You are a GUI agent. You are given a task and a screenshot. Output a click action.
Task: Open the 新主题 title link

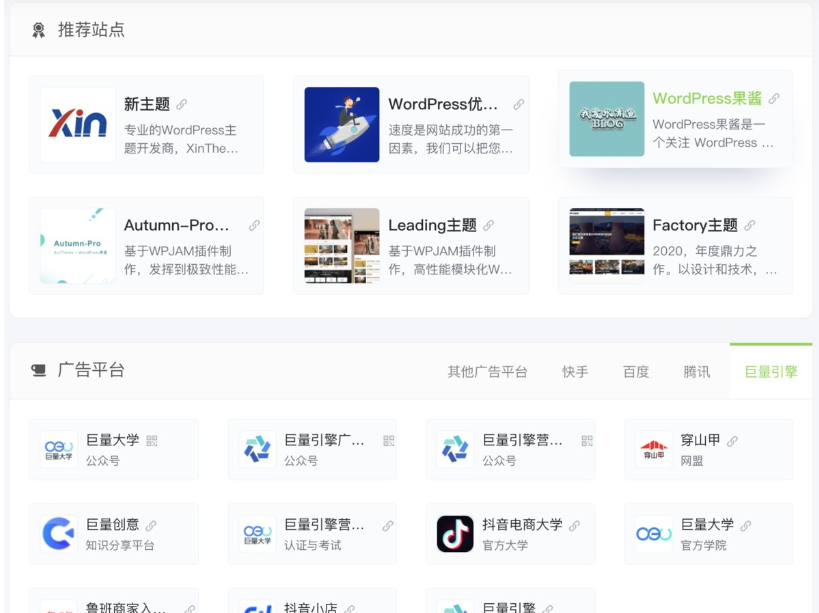tap(147, 104)
